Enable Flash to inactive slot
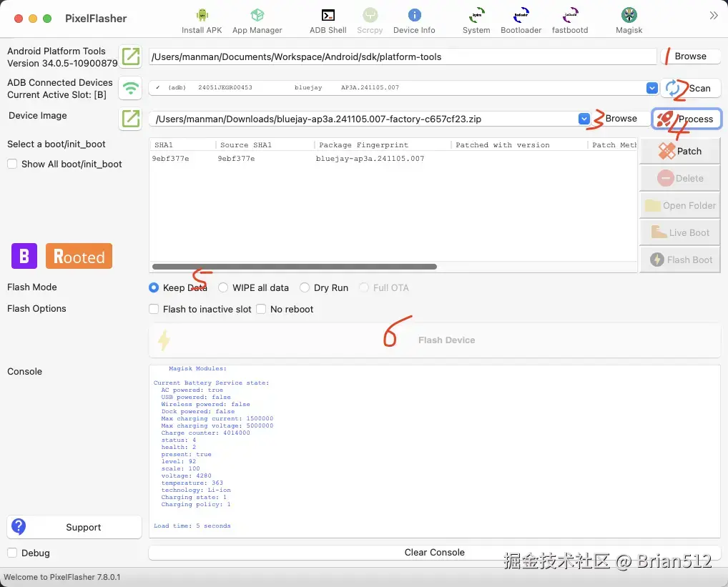 [x=154, y=309]
